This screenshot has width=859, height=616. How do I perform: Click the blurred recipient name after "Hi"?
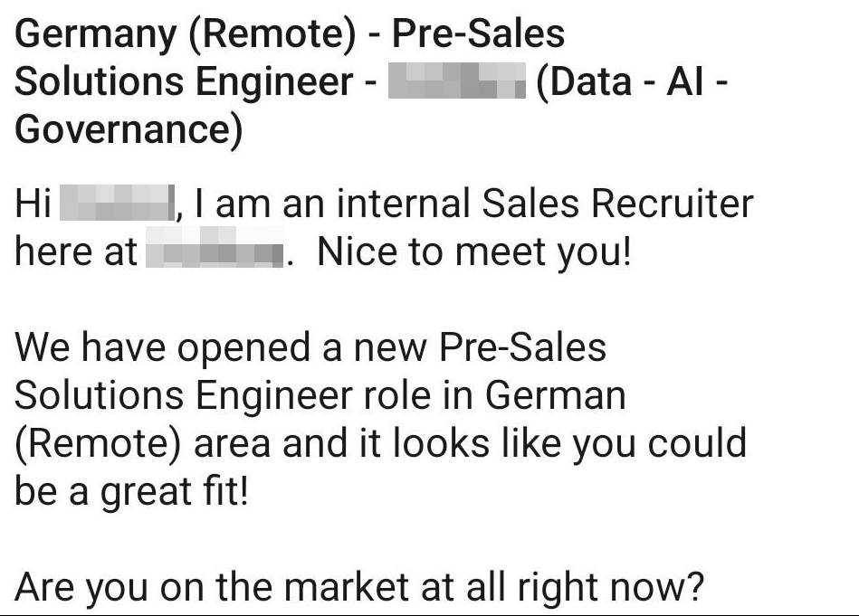click(x=115, y=204)
